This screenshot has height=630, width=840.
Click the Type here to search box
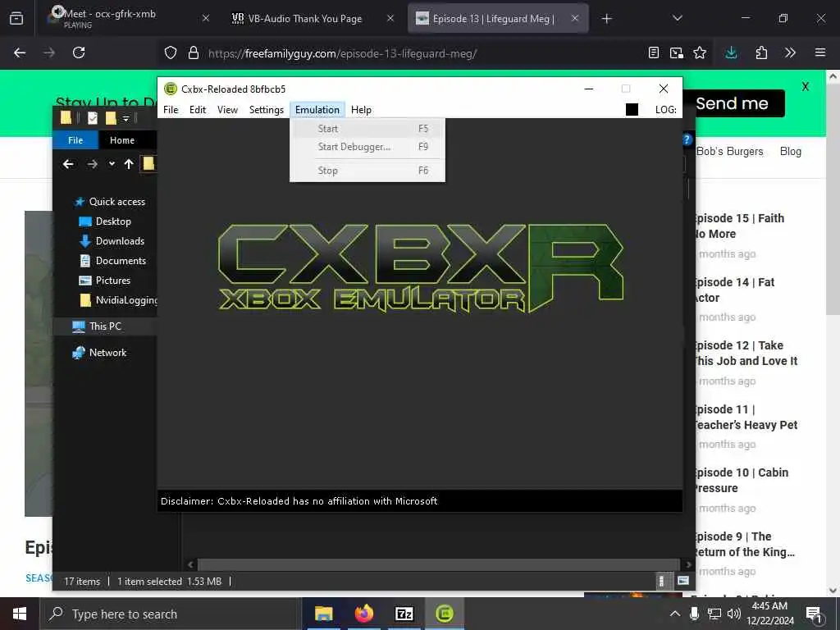[x=171, y=614]
